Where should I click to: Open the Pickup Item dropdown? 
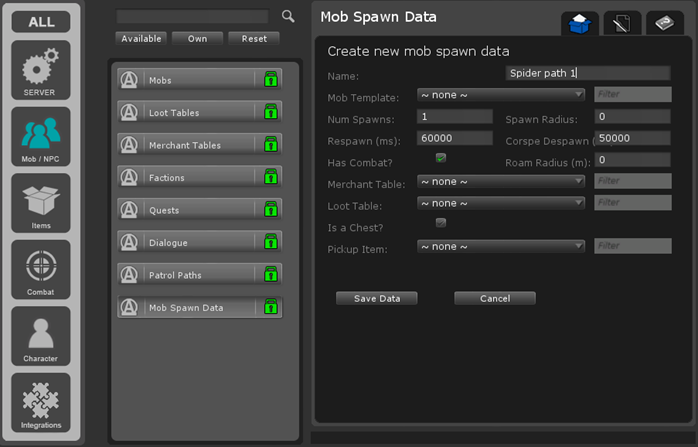click(501, 246)
